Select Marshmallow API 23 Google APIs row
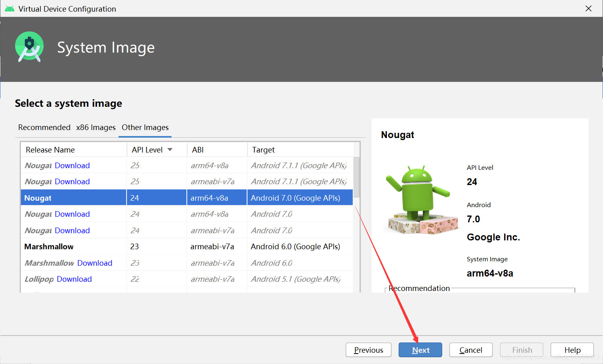The width and height of the screenshot is (603, 364). [187, 246]
